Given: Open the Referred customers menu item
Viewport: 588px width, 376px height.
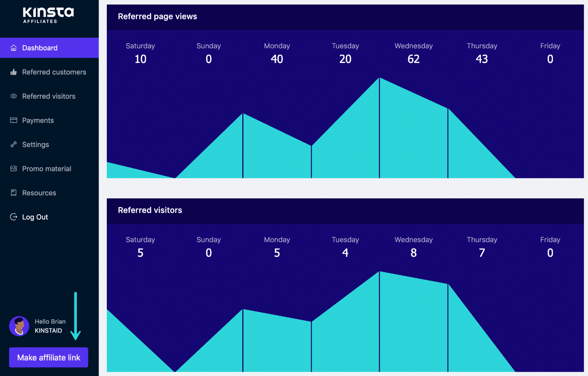Looking at the screenshot, I should pyautogui.click(x=54, y=72).
